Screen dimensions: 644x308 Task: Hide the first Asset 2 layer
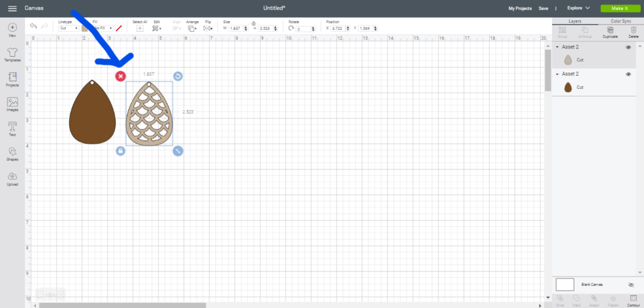tap(628, 47)
